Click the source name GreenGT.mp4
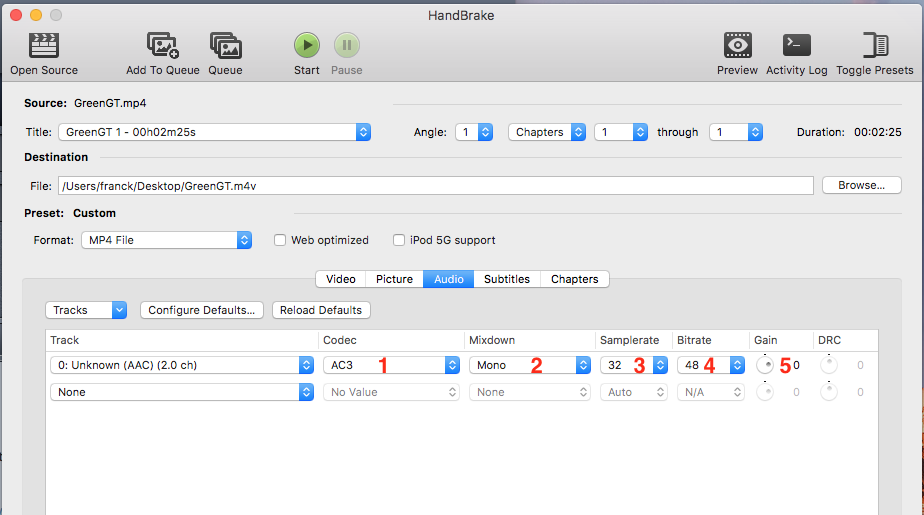Screen dimensions: 924x515 110,103
